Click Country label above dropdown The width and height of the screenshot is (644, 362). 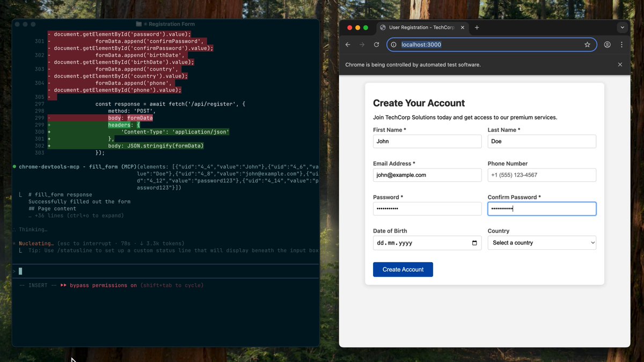pyautogui.click(x=499, y=231)
